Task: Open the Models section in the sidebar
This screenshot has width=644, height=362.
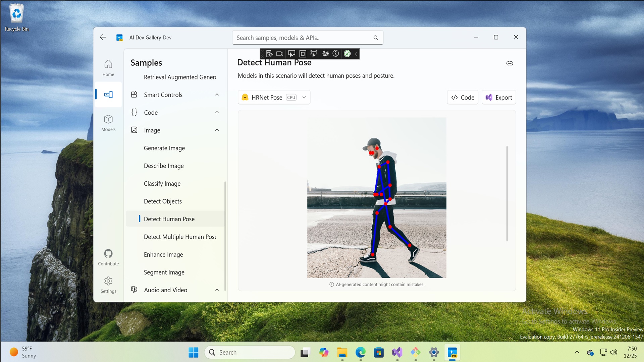Action: [x=108, y=123]
